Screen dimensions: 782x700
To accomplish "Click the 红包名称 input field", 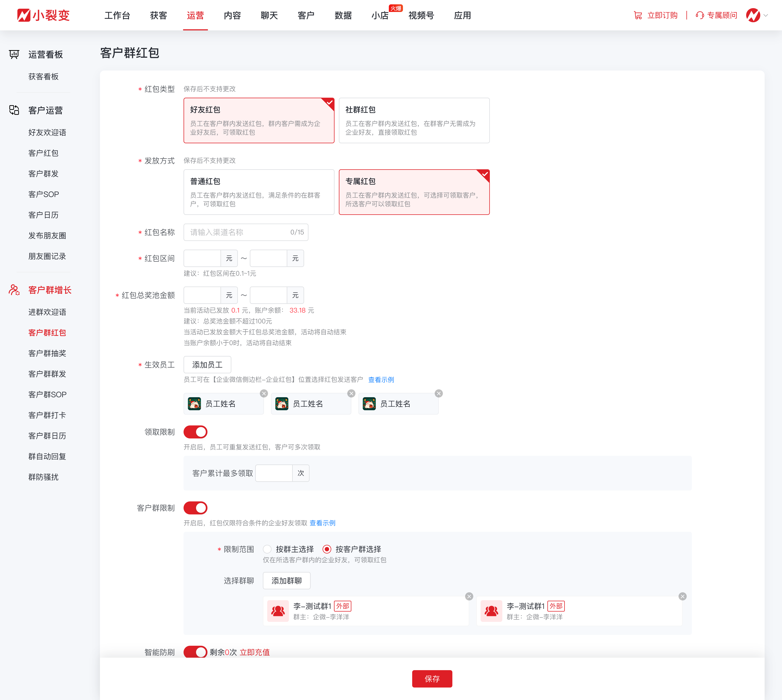I will click(x=239, y=232).
